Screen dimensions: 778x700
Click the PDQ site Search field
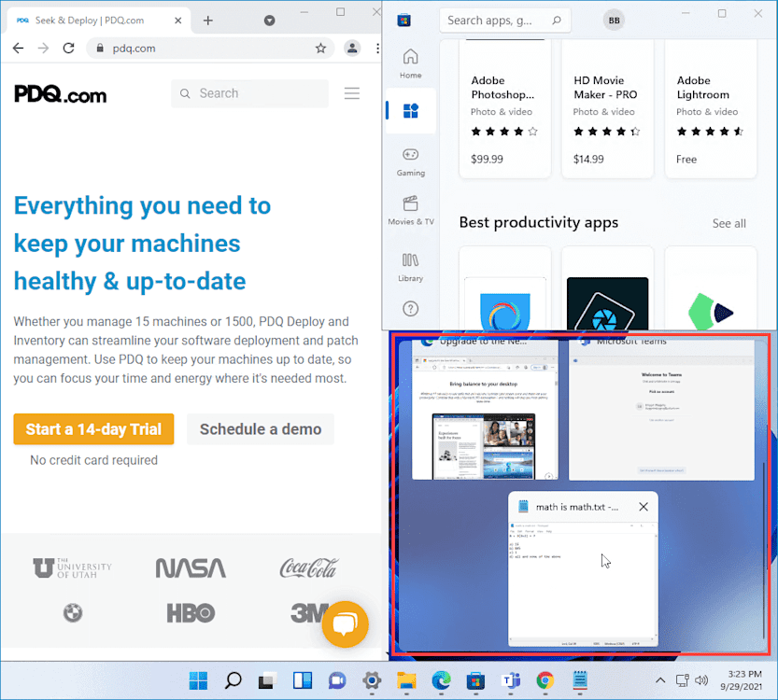click(x=249, y=93)
